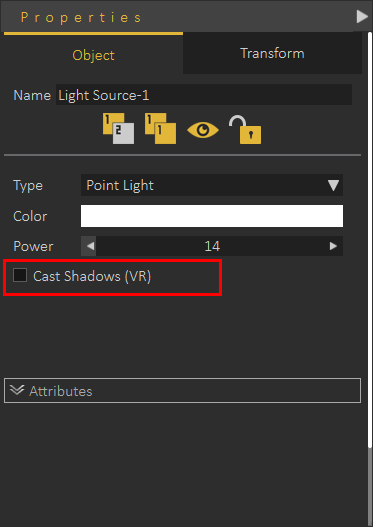Click the double-chevron icon beside Attributes
The image size is (373, 527).
click(x=17, y=390)
